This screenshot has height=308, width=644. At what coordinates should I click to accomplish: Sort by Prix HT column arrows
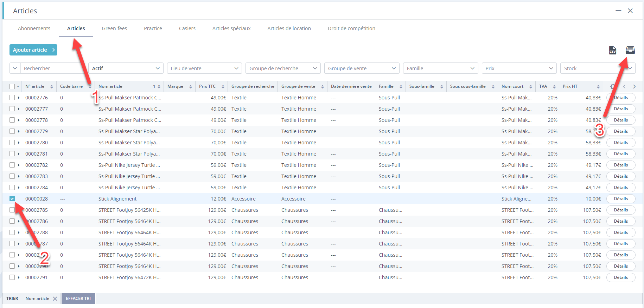598,87
